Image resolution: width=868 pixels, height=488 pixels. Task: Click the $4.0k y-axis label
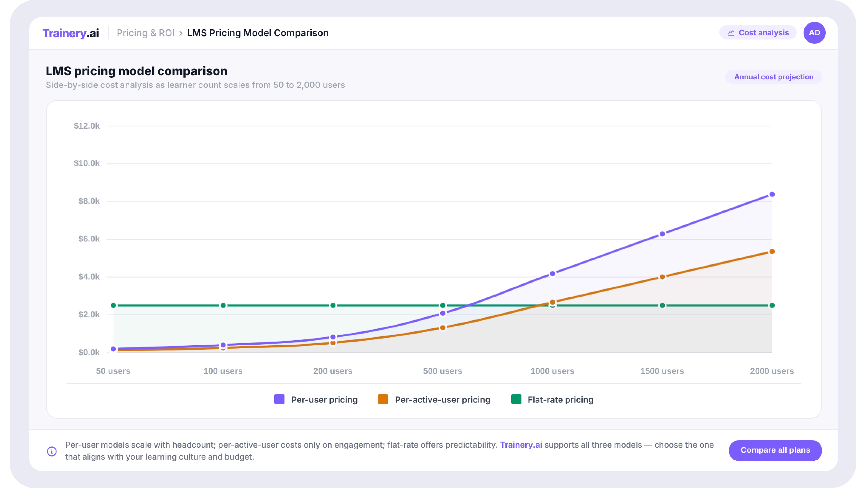pos(89,277)
